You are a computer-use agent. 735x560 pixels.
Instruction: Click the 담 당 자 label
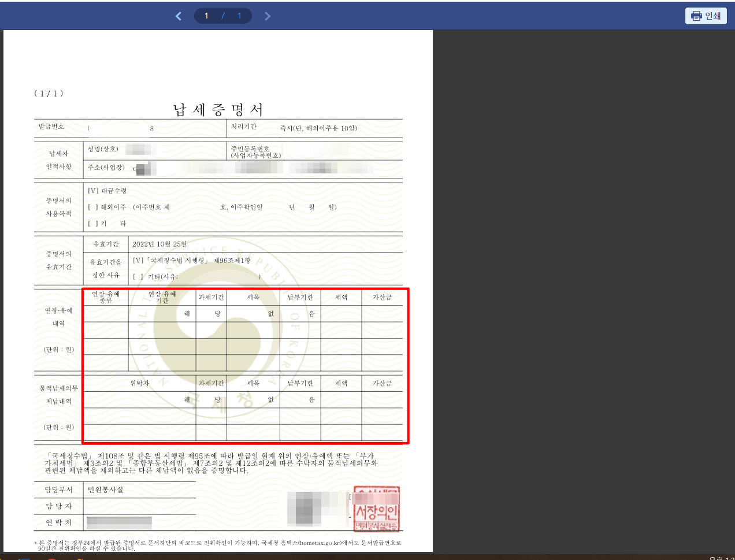coord(59,506)
